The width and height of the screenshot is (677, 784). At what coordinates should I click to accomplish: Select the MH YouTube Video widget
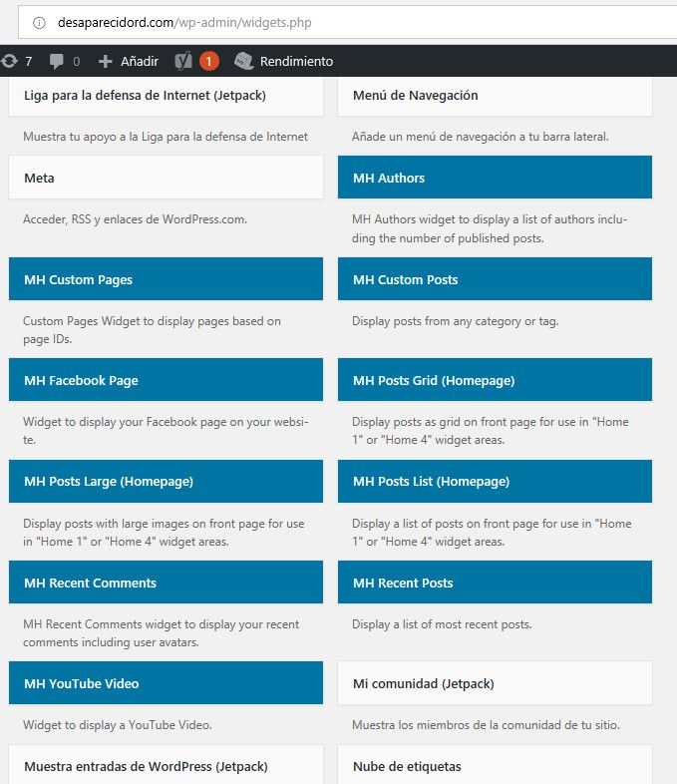click(166, 683)
